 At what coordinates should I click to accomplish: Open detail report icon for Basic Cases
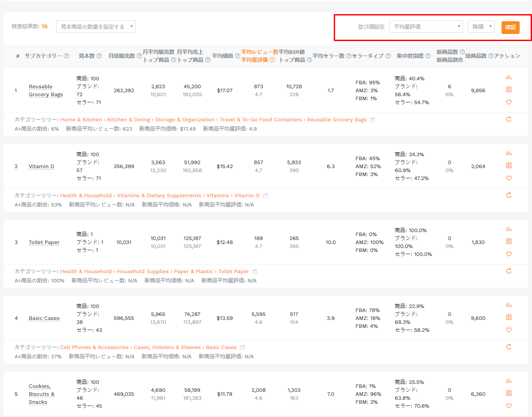coord(509,317)
